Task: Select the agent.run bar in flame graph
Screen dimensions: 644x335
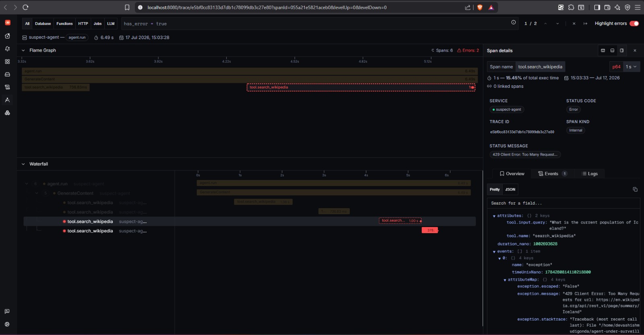Action: 250,71
